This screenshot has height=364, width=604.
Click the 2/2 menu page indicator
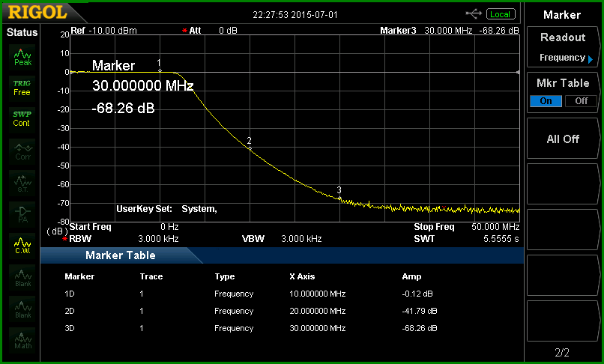[562, 352]
